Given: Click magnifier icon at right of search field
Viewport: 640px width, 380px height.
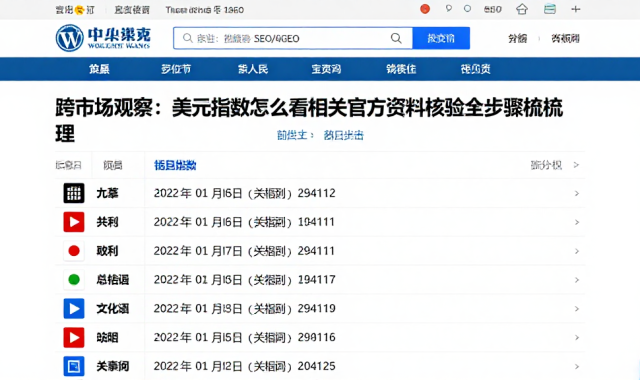Looking at the screenshot, I should pos(396,38).
